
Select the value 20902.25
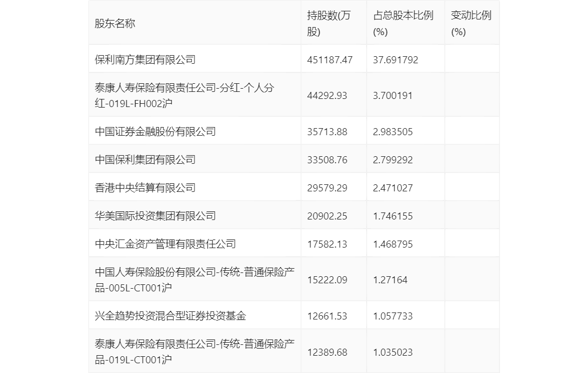[x=327, y=216]
